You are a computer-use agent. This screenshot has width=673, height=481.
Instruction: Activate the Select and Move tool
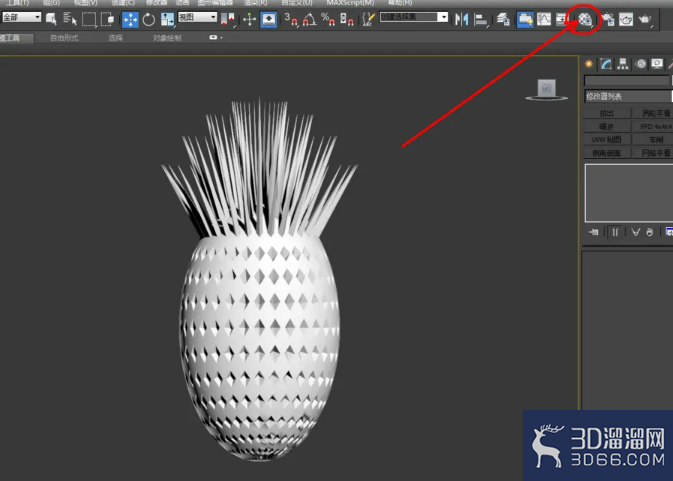click(130, 20)
